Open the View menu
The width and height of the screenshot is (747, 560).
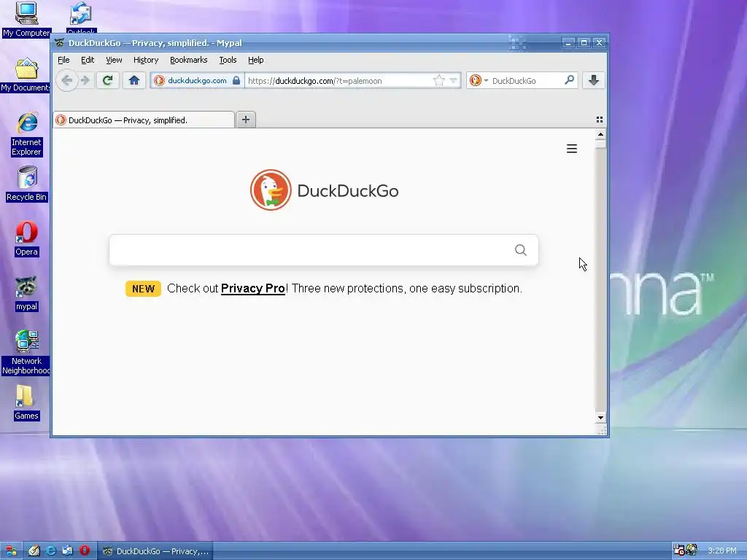[114, 60]
